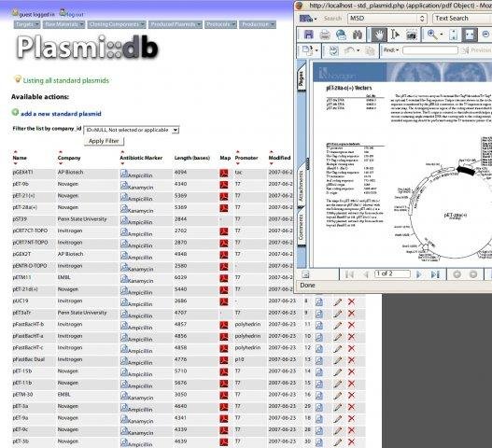The image size is (492, 448).
Task: Open the Find options dropdown
Action: click(x=390, y=49)
